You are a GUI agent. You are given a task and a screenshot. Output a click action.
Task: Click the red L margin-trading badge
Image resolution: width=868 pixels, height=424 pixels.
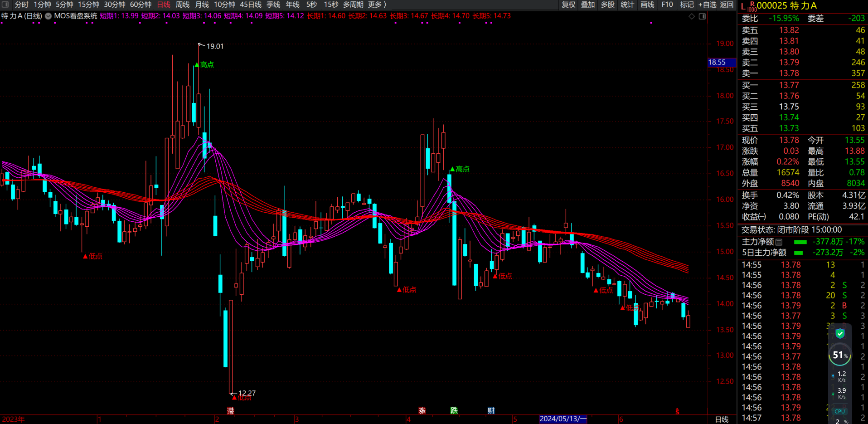[x=743, y=6]
